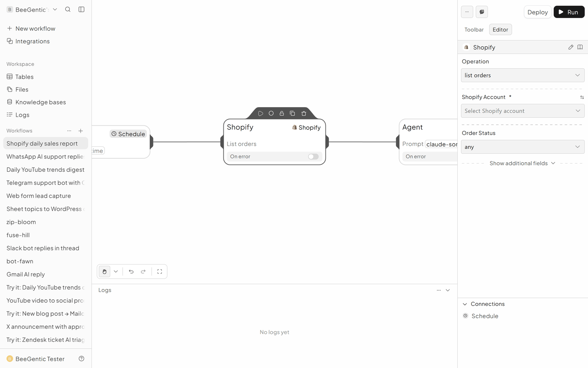Undo the last canvas action
588x368 pixels.
click(131, 272)
